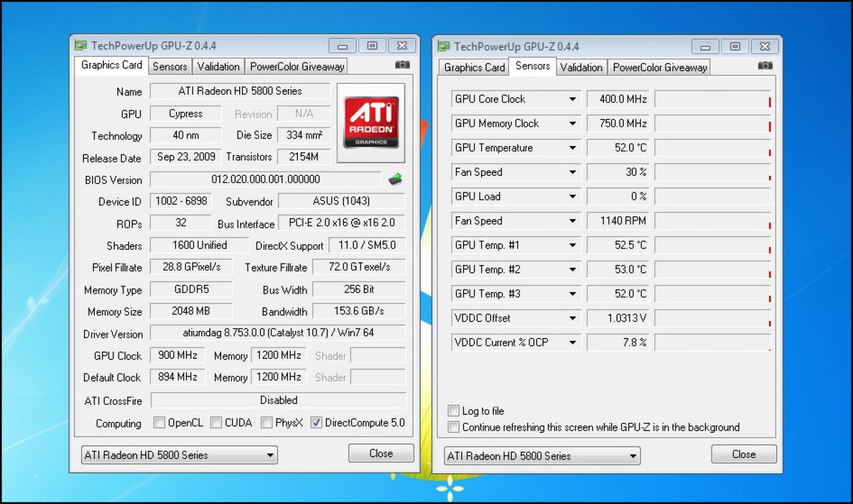Click the DirectX Support value 11.0 / SM5.0

(x=367, y=245)
